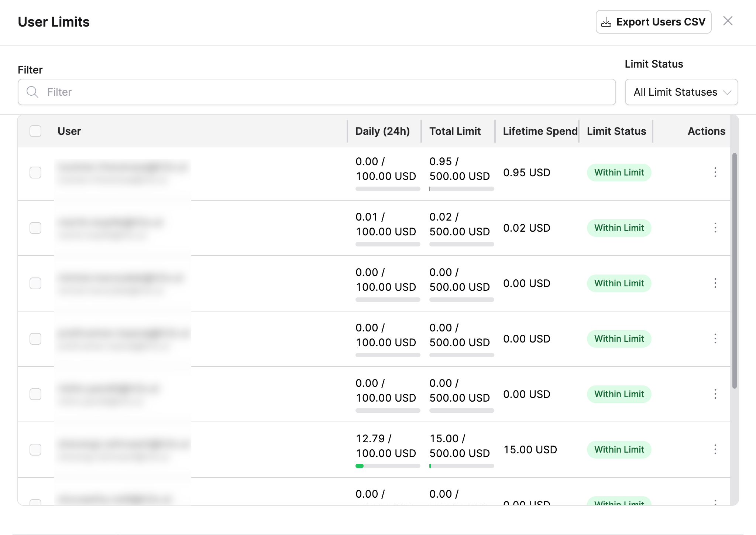Click the 12.79 / 100.00 USD daily cell
The image size is (756, 535).
tap(386, 446)
